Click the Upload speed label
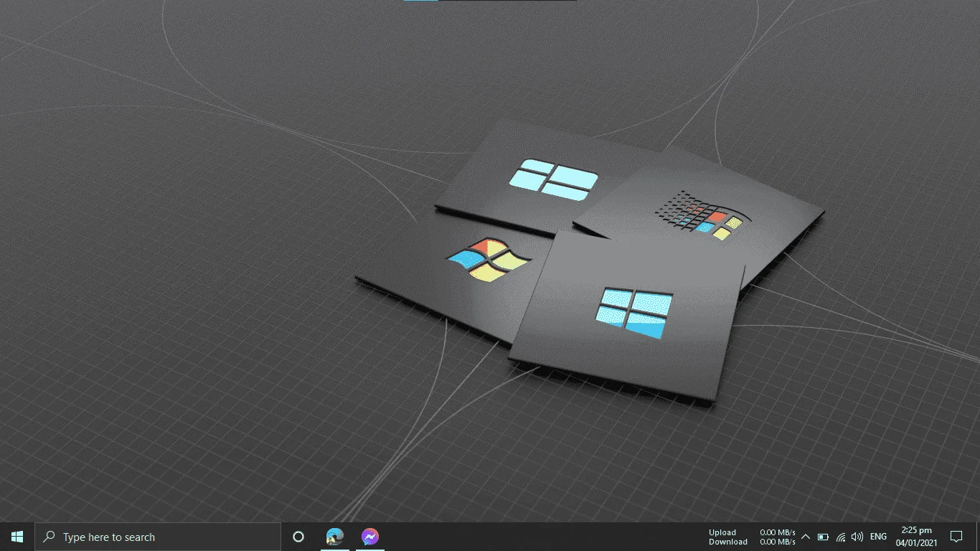 pos(722,532)
